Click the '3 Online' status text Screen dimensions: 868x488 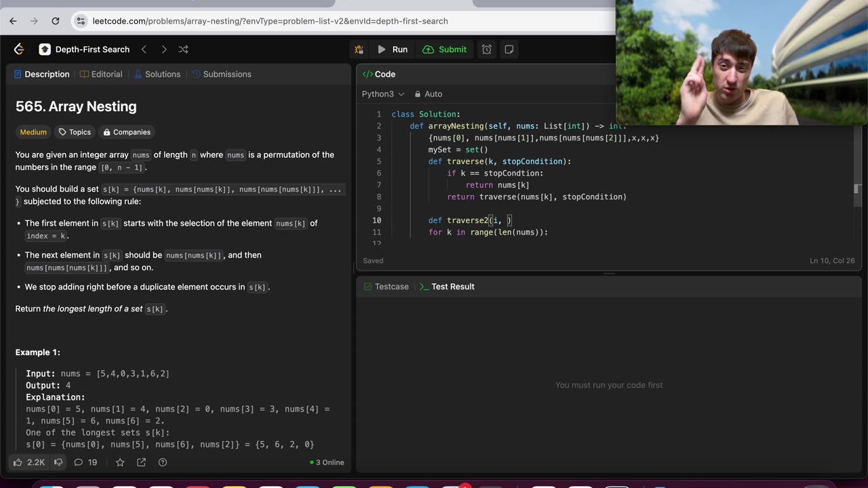327,462
